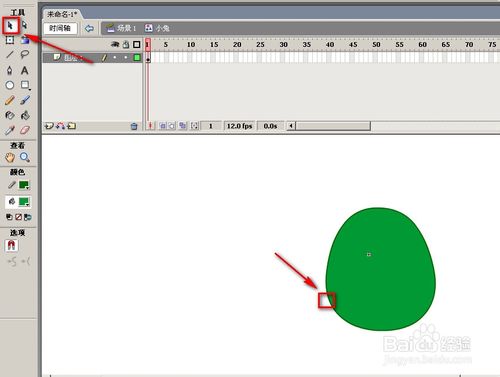Click the Insert Layer button

click(x=49, y=126)
